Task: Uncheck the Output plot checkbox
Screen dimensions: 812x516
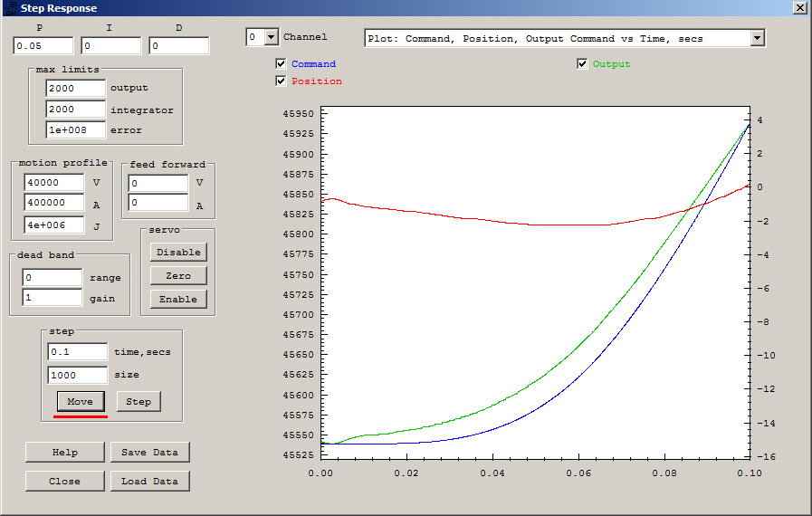Action: coord(582,63)
